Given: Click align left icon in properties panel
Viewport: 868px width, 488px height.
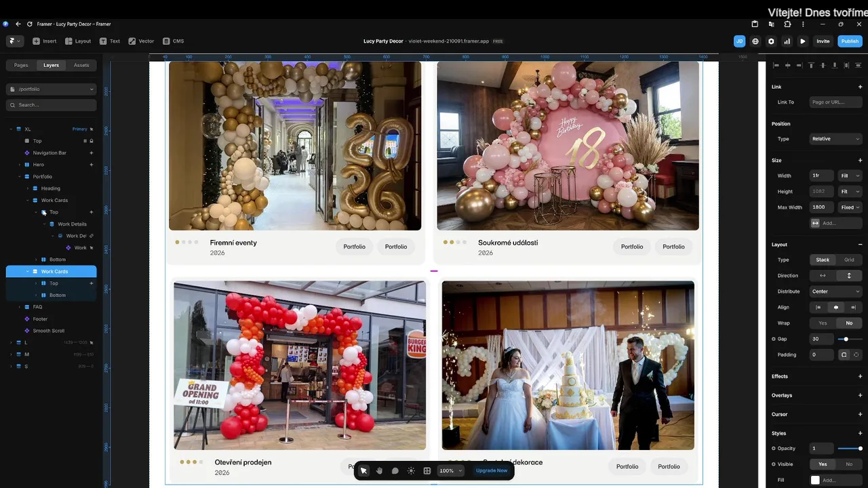Looking at the screenshot, I should pos(776,65).
